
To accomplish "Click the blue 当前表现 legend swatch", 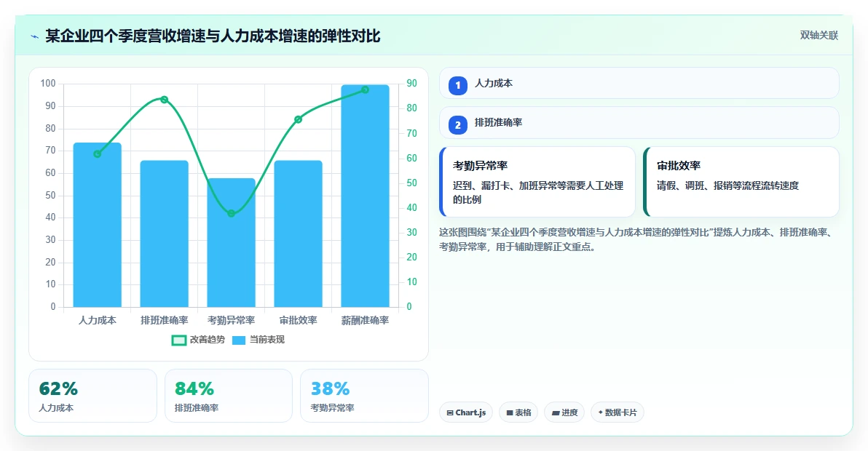I will pos(239,340).
